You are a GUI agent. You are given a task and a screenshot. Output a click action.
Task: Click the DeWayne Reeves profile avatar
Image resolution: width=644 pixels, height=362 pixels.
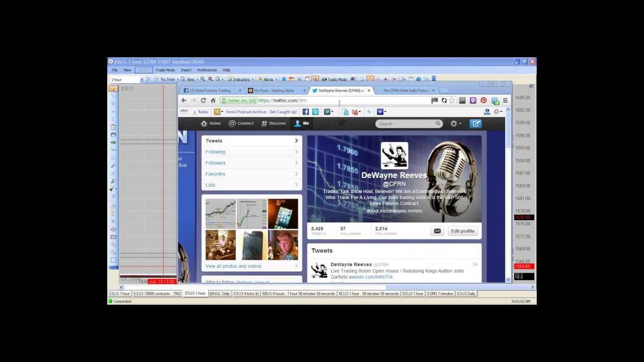pyautogui.click(x=394, y=155)
